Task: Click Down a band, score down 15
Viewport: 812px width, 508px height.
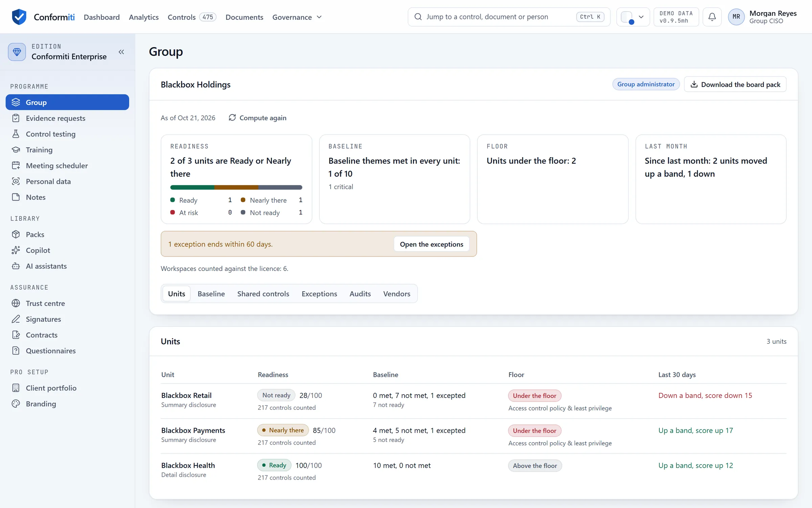Action: (x=705, y=395)
